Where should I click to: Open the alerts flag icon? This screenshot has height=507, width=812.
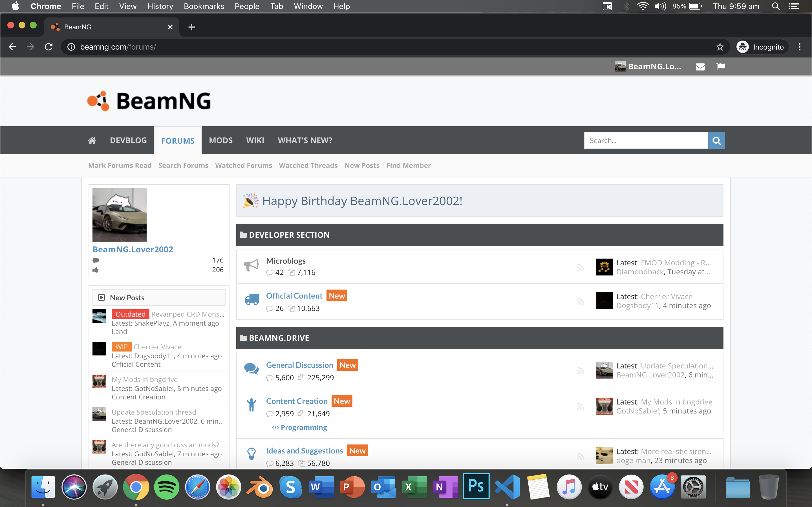point(720,67)
